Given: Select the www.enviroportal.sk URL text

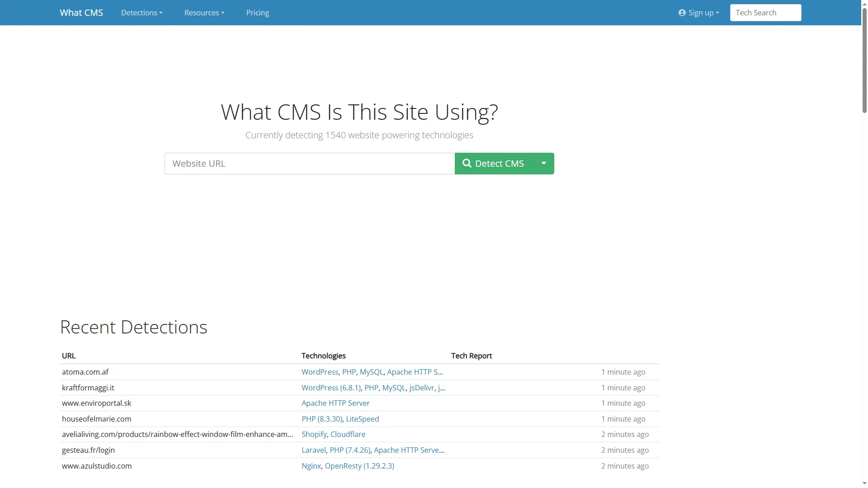Looking at the screenshot, I should click(97, 403).
